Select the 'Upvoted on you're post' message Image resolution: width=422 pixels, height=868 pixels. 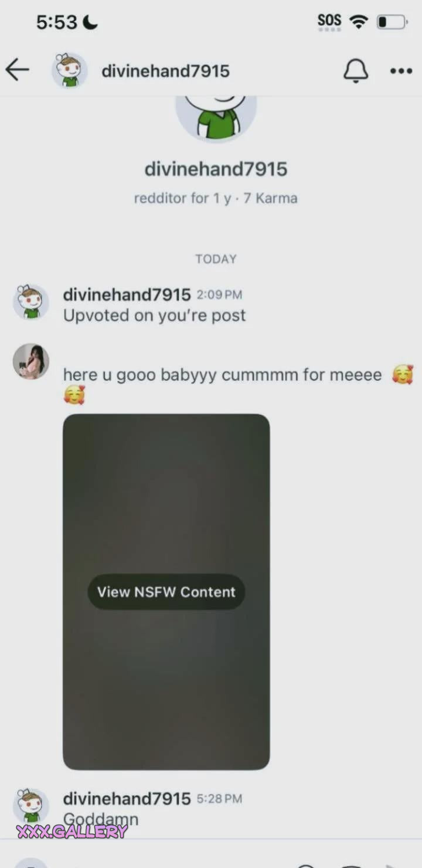tap(154, 316)
